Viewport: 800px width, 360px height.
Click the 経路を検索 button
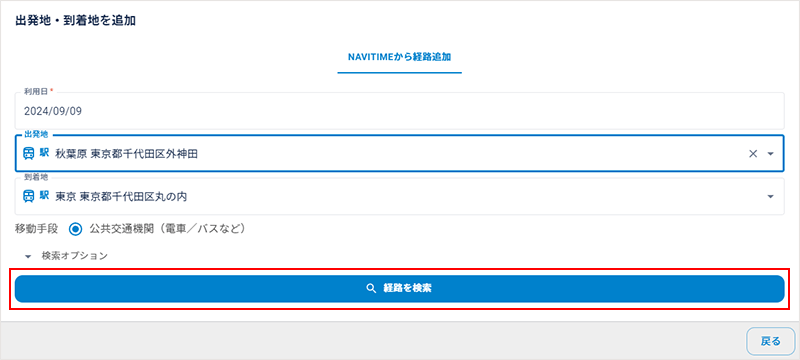(x=399, y=289)
